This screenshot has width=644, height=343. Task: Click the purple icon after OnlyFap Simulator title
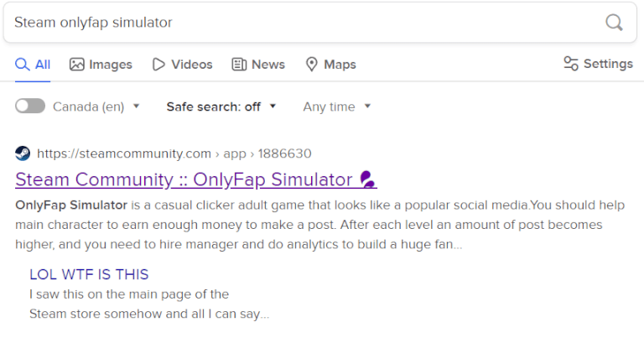pyautogui.click(x=367, y=179)
